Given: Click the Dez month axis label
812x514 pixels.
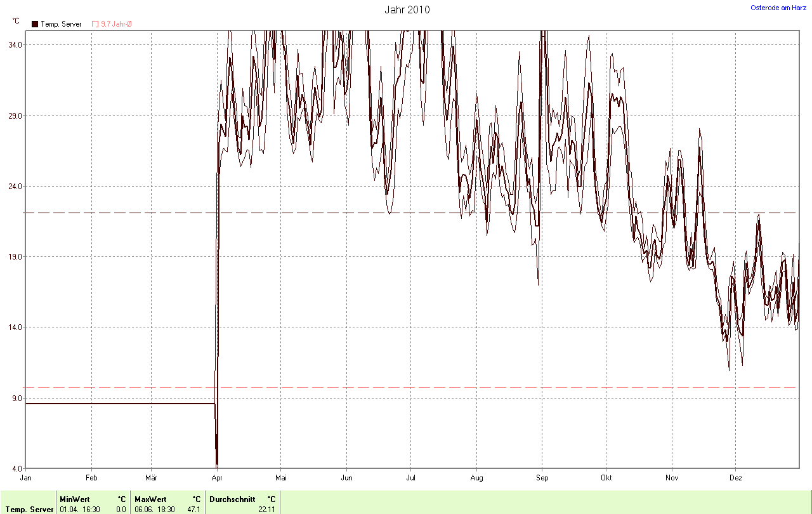Looking at the screenshot, I should [736, 477].
